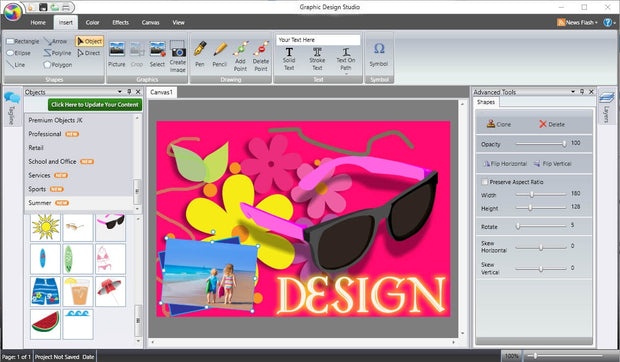Image resolution: width=620 pixels, height=362 pixels.
Task: Switch to the Effects ribbon tab
Action: [121, 23]
